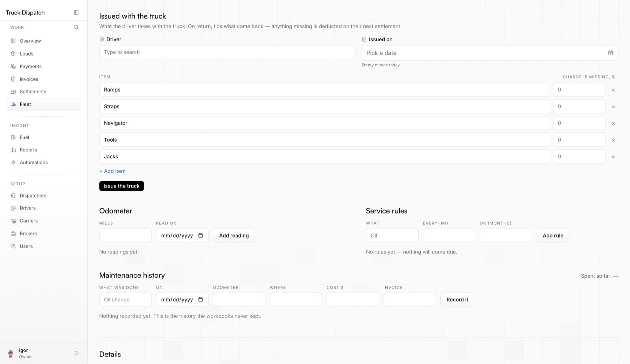Select Fleet in sidebar

pos(43,104)
